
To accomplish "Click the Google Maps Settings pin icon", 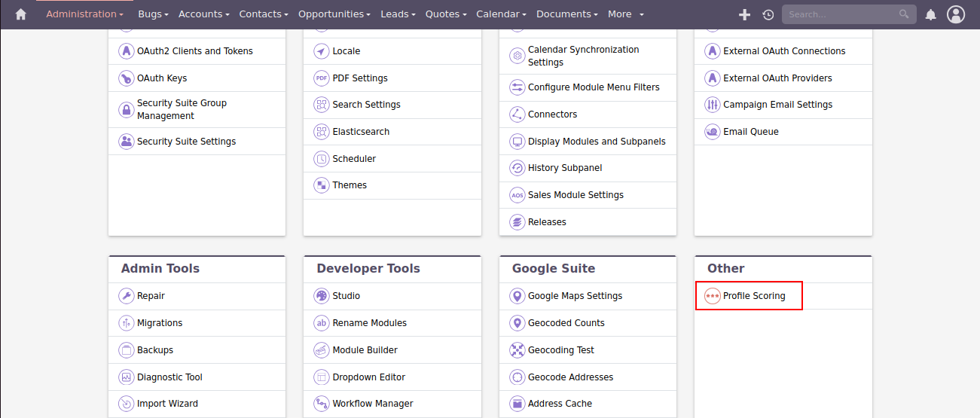I will tap(517, 296).
